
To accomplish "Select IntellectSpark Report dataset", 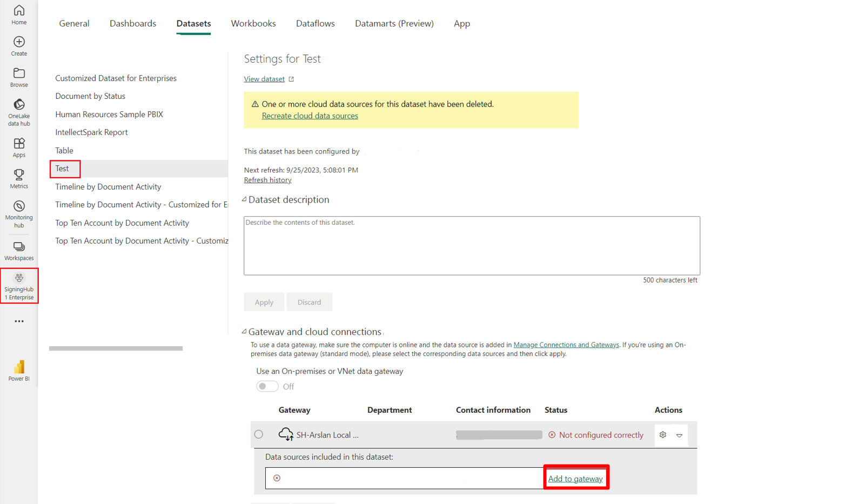I will point(91,132).
